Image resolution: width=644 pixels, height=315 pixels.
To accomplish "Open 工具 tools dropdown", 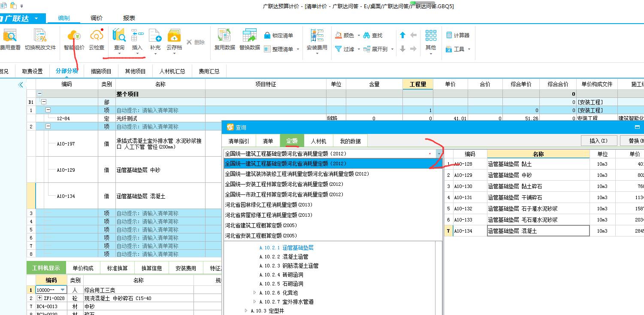I will pyautogui.click(x=458, y=49).
